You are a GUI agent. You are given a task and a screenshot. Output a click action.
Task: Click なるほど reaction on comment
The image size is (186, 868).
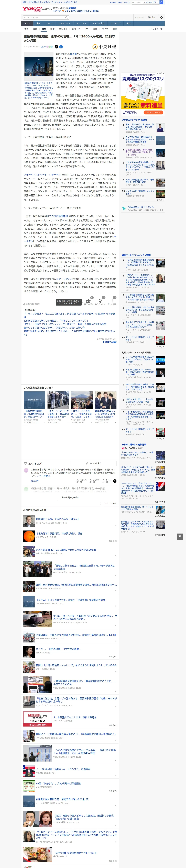[x=94, y=481]
